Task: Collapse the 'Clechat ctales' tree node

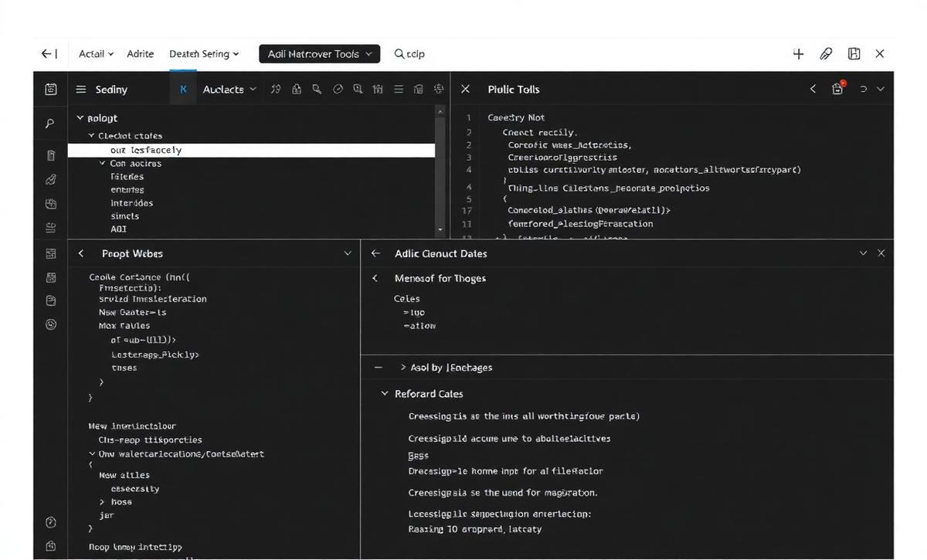Action: 91,136
